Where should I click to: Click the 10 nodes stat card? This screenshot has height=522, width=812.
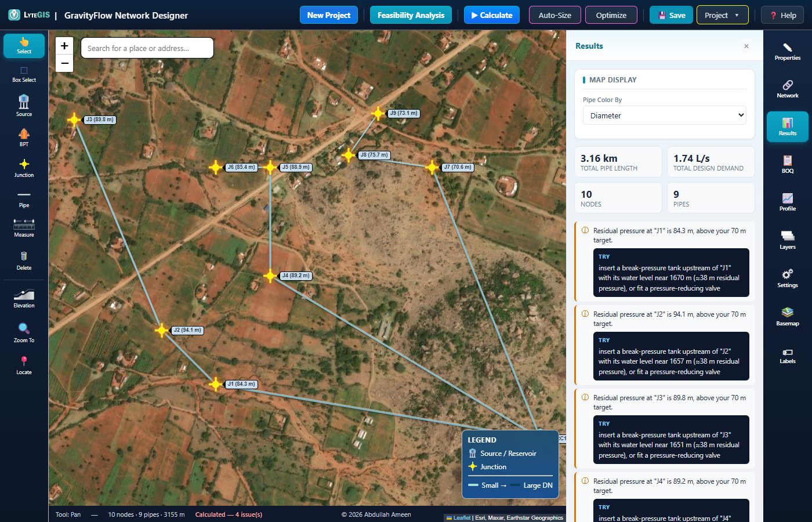click(x=618, y=198)
